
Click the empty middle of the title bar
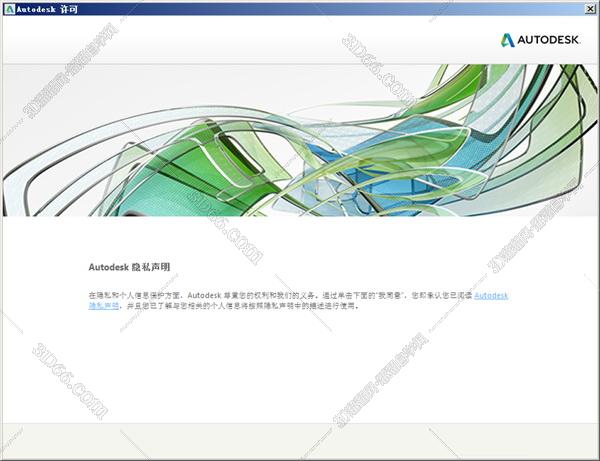(300, 9)
